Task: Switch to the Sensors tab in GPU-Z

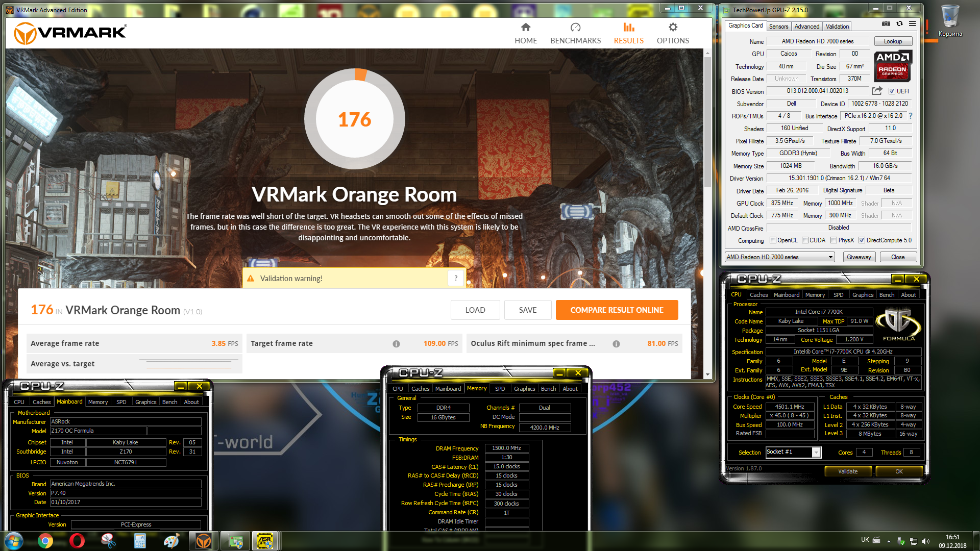Action: click(x=778, y=27)
